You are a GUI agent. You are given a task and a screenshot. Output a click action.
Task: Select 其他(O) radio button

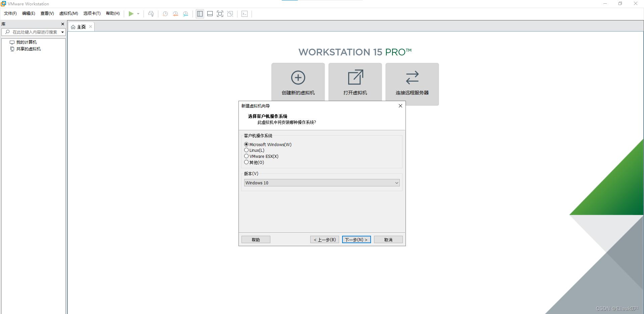click(x=247, y=162)
